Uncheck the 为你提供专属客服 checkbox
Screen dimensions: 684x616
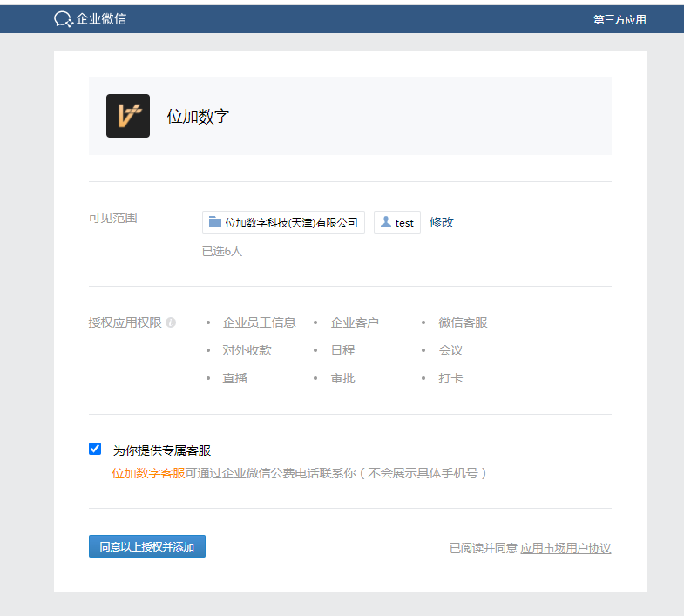tap(95, 449)
